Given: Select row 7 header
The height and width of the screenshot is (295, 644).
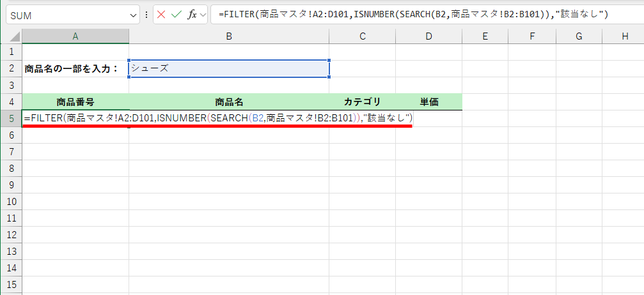Looking at the screenshot, I should [x=11, y=152].
